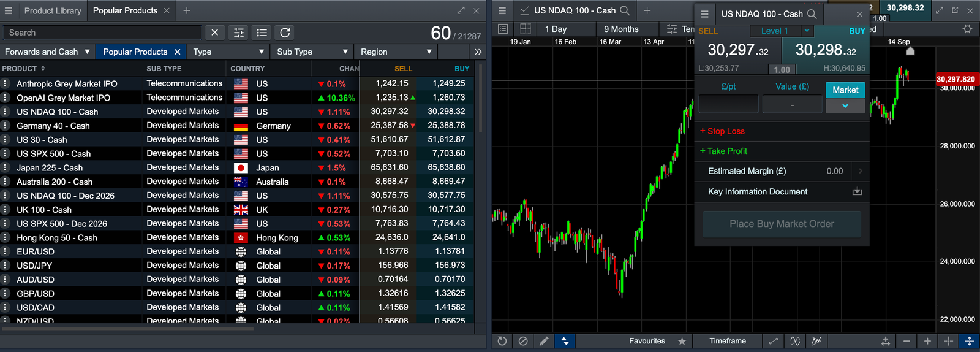Open the wave indicators icon

click(x=795, y=341)
